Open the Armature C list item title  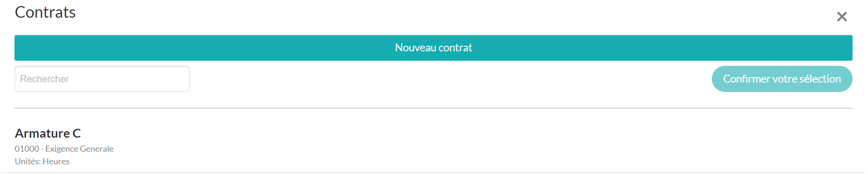click(48, 133)
